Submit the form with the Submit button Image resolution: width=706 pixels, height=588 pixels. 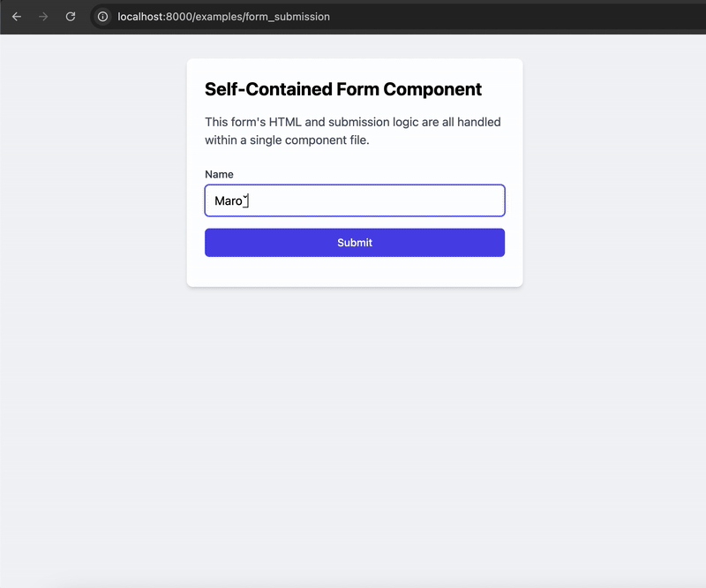354,242
